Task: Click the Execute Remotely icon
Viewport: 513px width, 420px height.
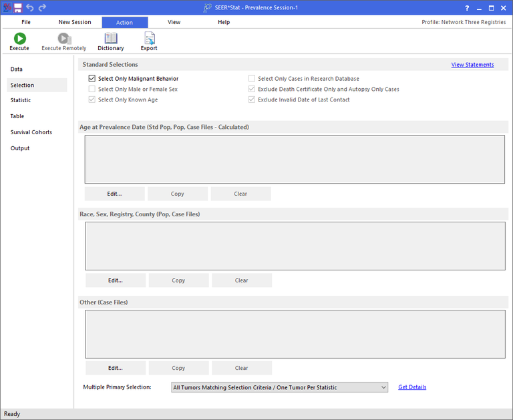Action: 63,39
